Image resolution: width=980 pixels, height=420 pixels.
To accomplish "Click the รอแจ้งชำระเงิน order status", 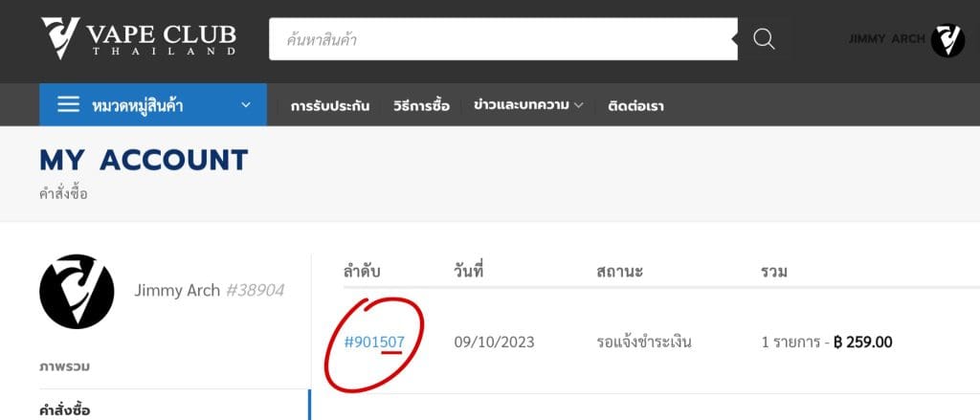I will (643, 342).
